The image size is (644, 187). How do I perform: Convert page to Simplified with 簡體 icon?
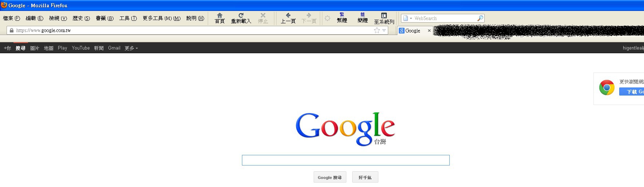tap(363, 17)
